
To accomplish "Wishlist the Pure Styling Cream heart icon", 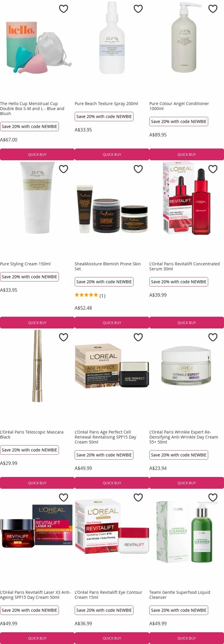I will tap(63, 169).
